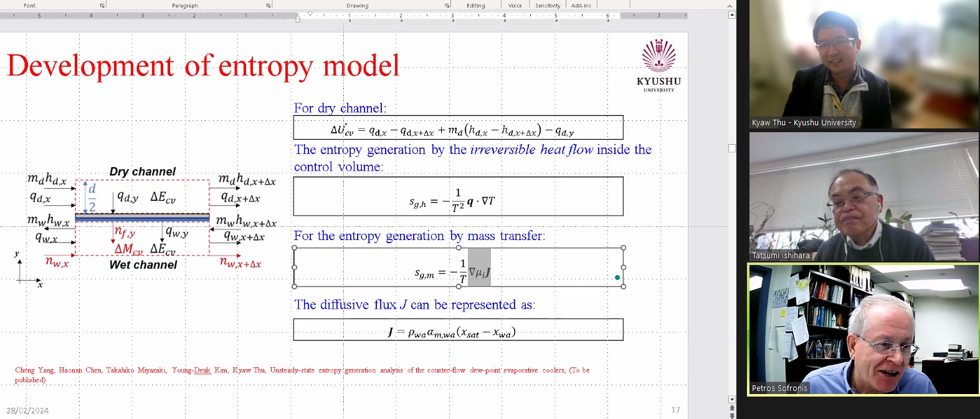The width and height of the screenshot is (980, 419).
Task: Select the Kyaw Thu video thumbnail
Action: tap(863, 64)
